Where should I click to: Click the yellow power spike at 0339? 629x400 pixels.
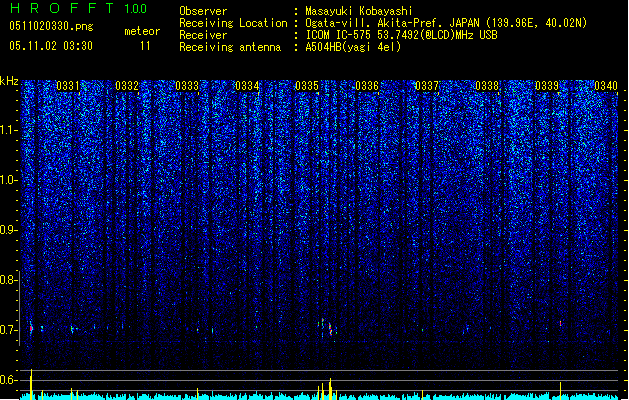point(560,391)
